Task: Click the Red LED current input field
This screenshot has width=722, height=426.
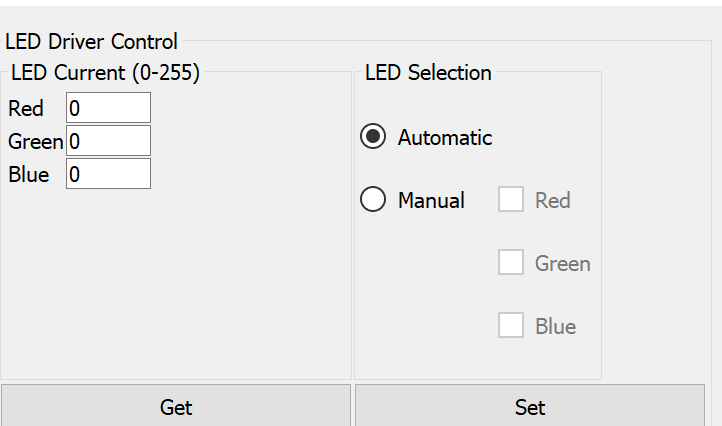Action: point(108,108)
